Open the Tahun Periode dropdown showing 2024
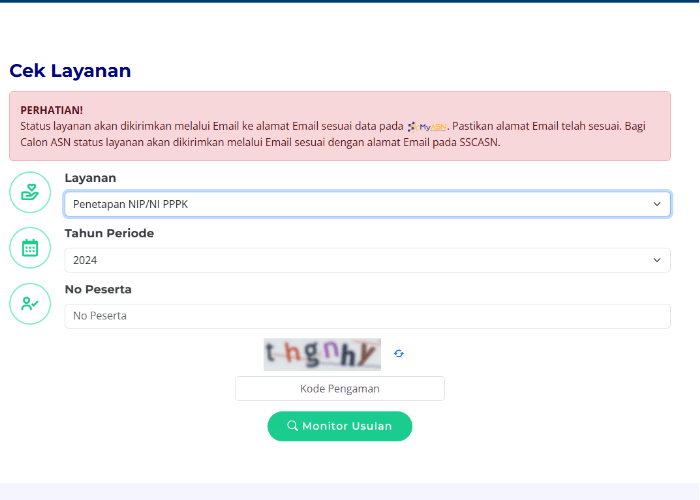The image size is (700, 500). point(367,260)
